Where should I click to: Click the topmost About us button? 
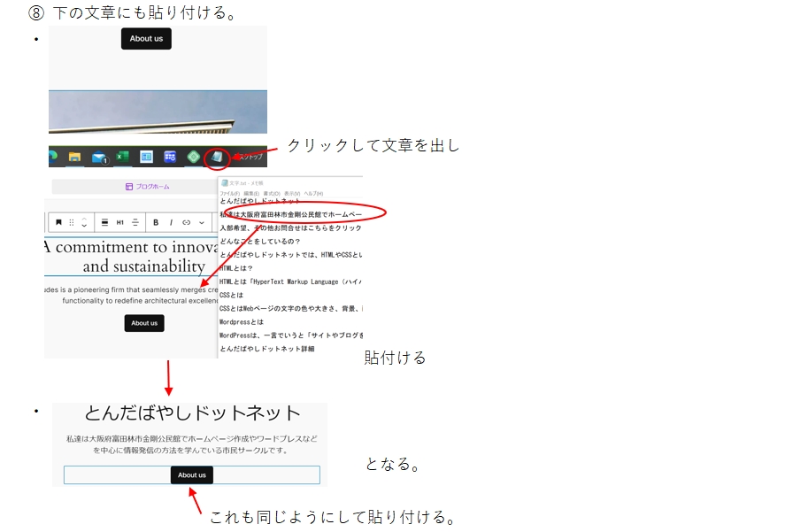tap(146, 39)
